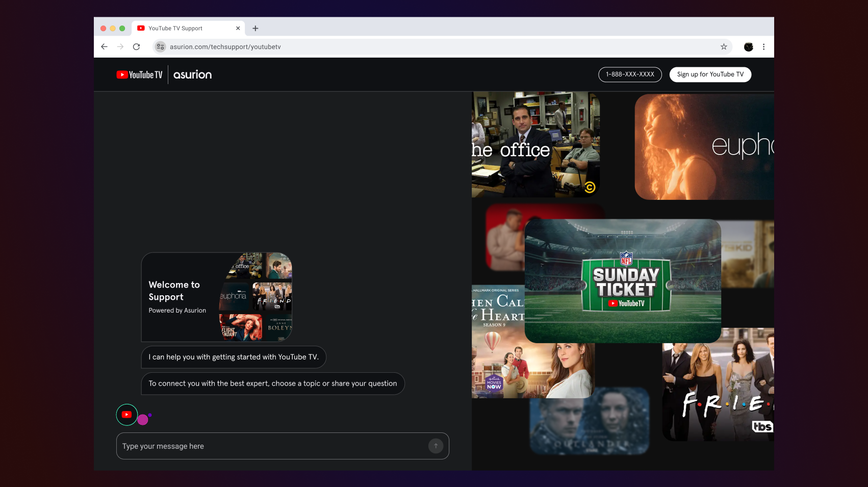Bookmark this page with the star icon
This screenshot has height=487, width=868.
pos(724,47)
